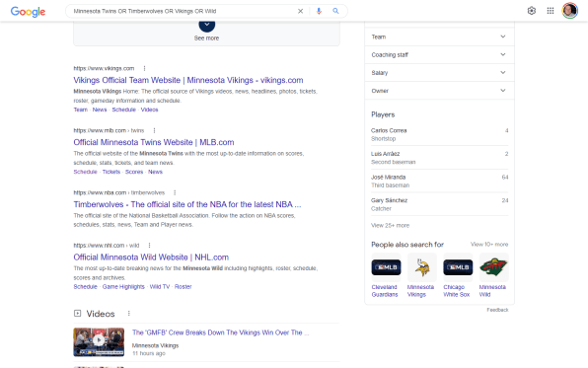Select player Gary Sánchez
The image size is (588, 368).
pos(439,204)
